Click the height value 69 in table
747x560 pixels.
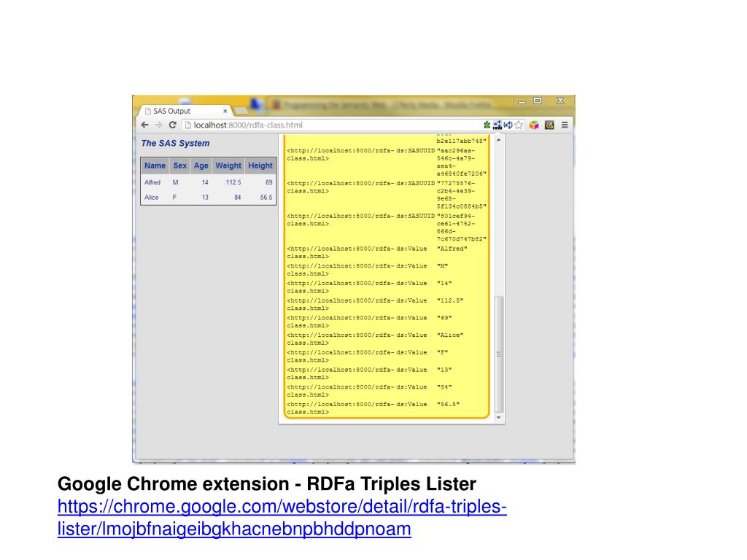268,182
